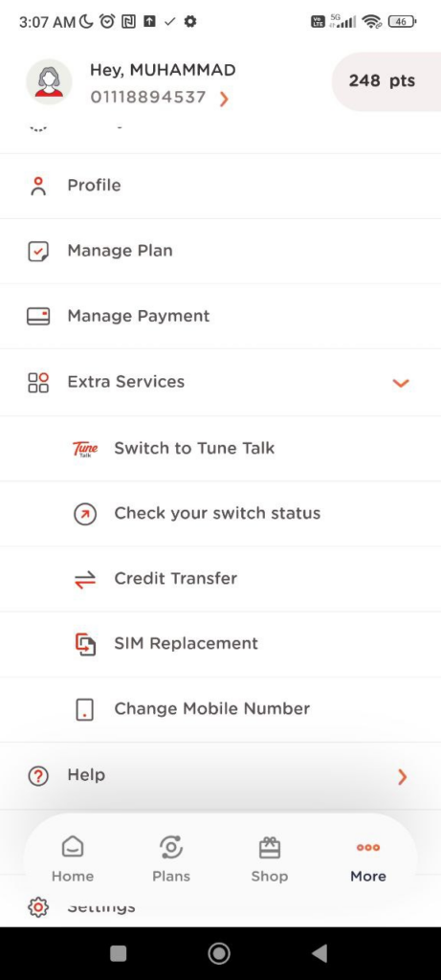Open the Profile person icon
This screenshot has width=441, height=980.
click(38, 186)
